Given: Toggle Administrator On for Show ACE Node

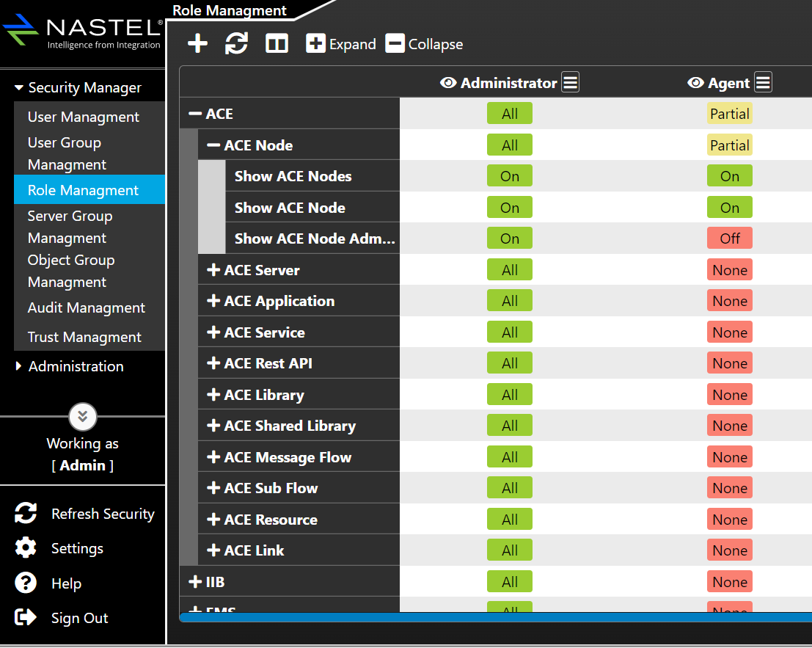Looking at the screenshot, I should tap(510, 208).
